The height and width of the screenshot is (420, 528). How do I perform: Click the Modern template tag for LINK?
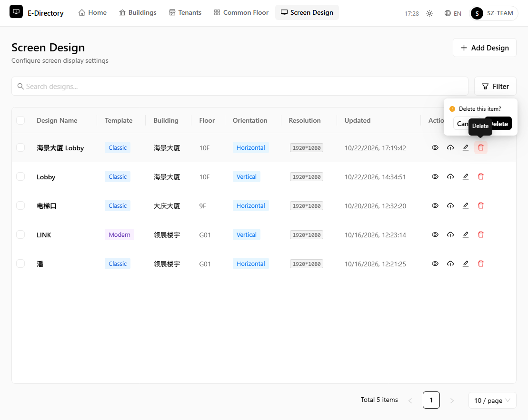tap(119, 234)
